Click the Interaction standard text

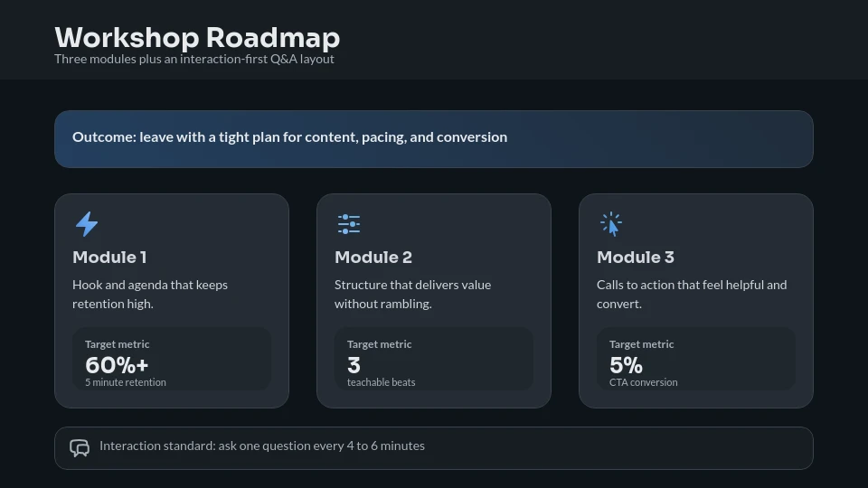click(262, 446)
